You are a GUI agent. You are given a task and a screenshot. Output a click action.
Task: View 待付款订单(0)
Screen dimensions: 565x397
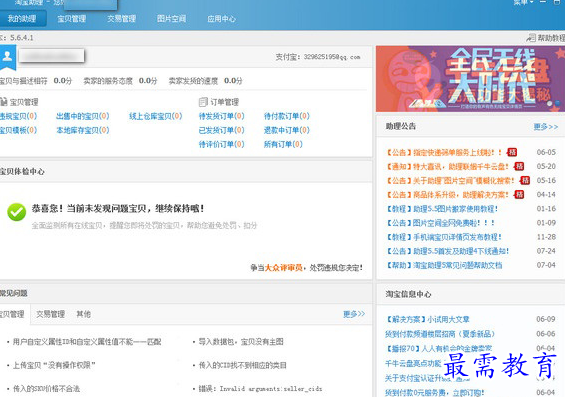287,116
